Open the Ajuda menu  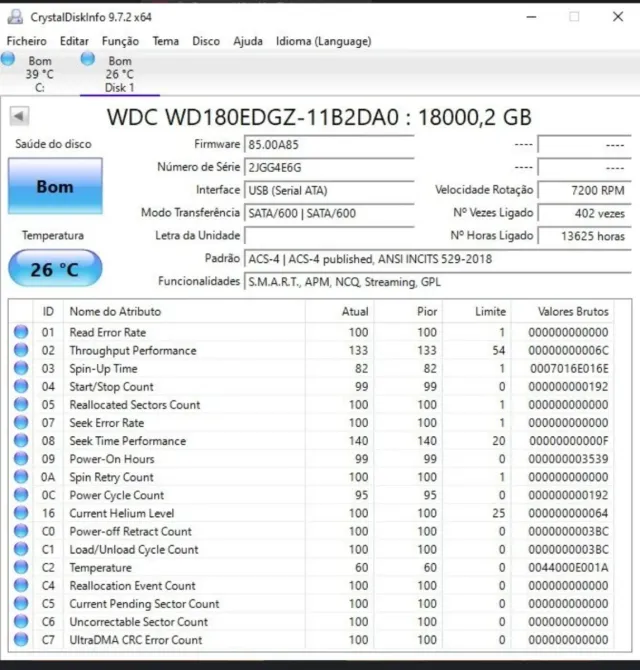[x=248, y=41]
